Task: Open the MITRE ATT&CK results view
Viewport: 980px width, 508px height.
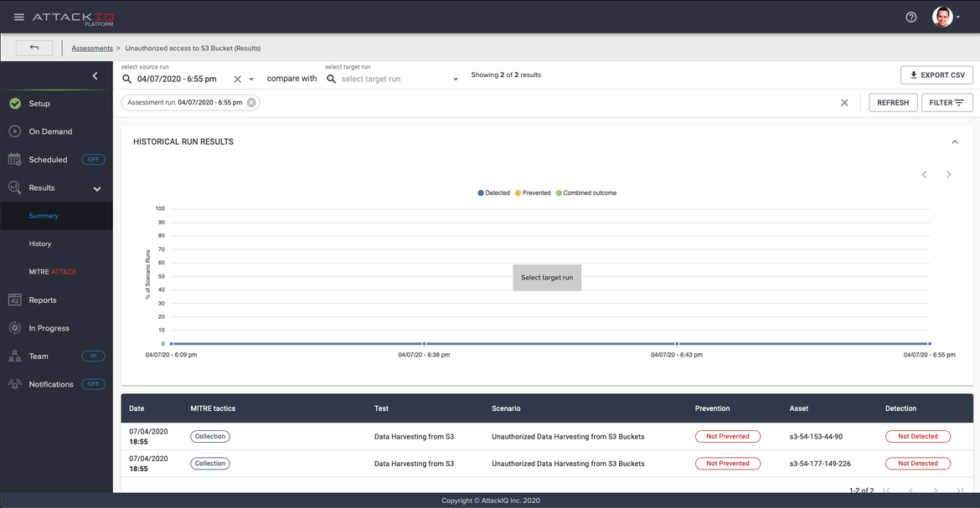Action: coord(53,272)
